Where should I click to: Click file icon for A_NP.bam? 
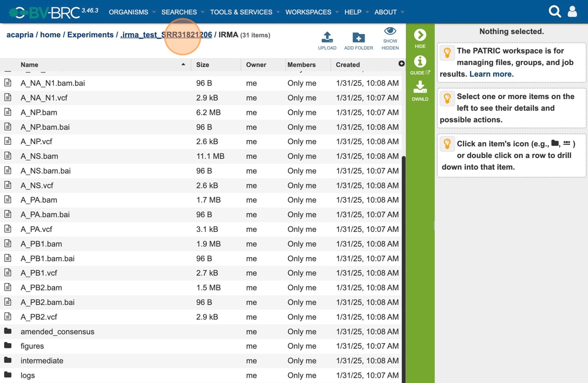click(x=7, y=112)
